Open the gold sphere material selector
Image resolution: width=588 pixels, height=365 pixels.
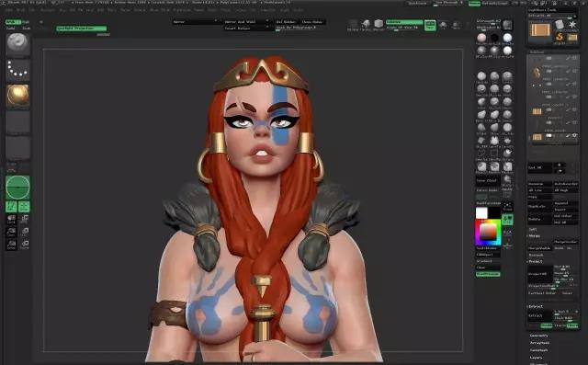point(17,96)
